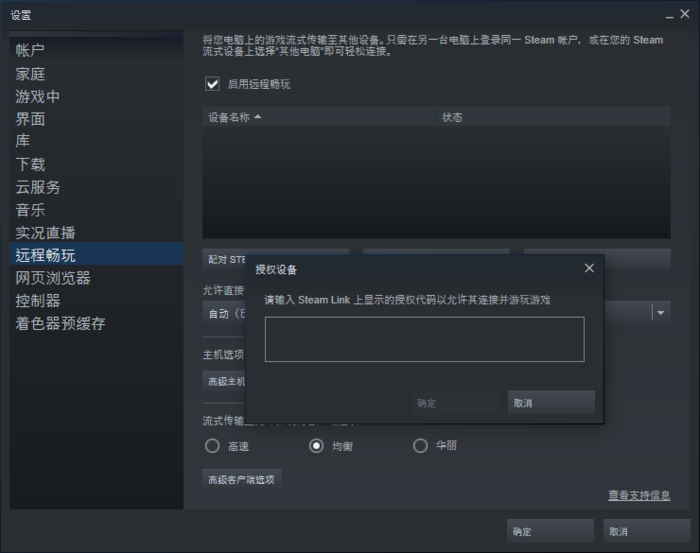Click the authorization code input field
The image size is (700, 553).
(424, 339)
